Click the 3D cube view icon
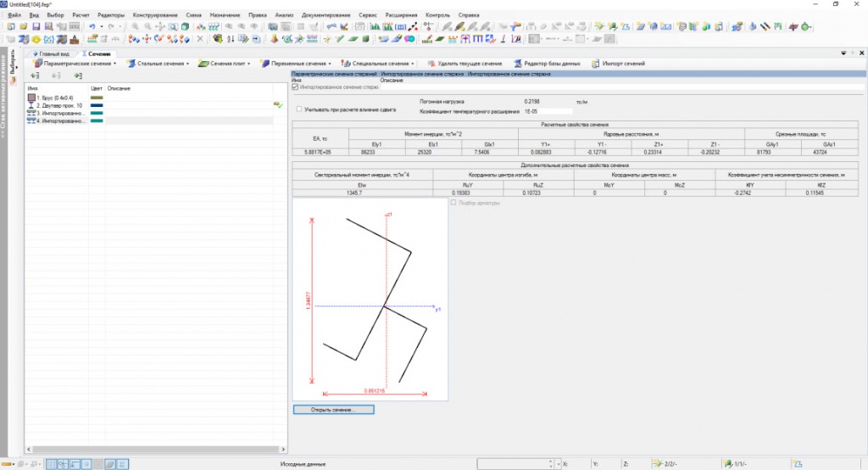 (186, 26)
